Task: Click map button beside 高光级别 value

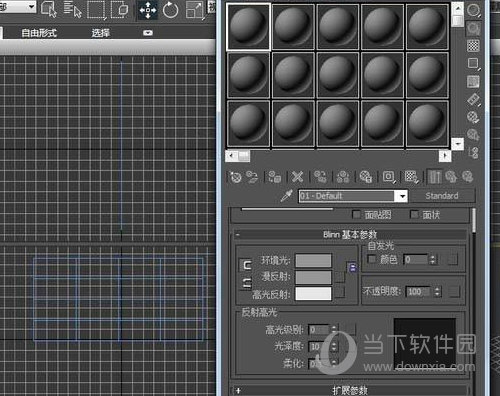Action: (350, 330)
